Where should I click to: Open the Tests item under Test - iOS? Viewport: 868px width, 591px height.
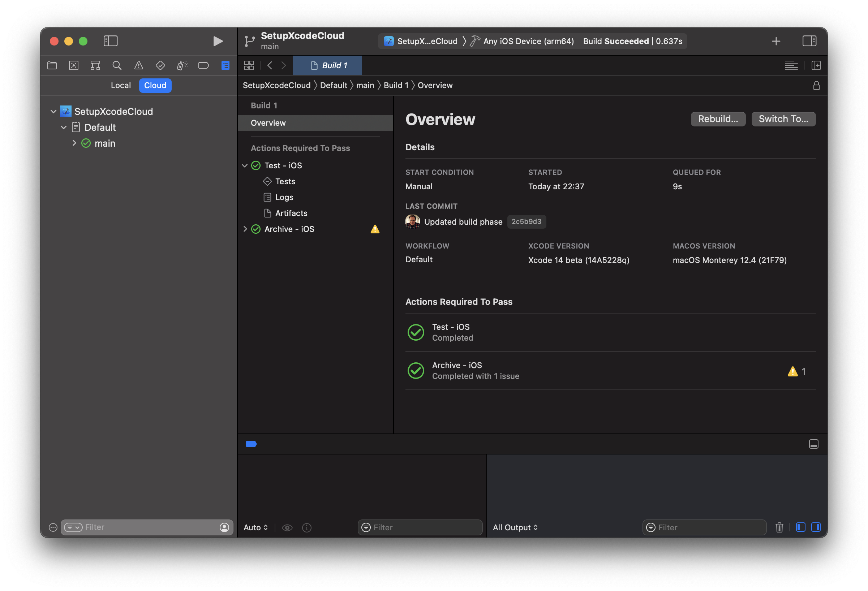tap(285, 181)
